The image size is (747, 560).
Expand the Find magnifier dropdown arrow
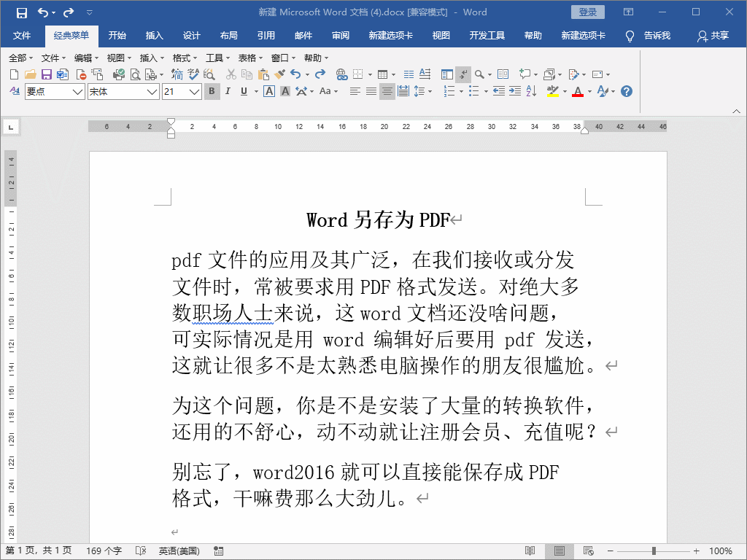coord(489,74)
